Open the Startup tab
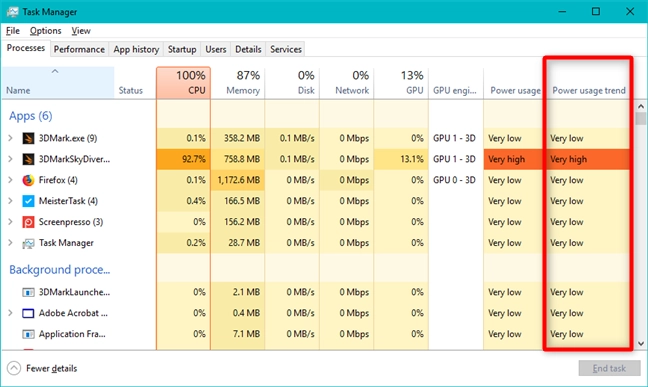 coord(182,49)
